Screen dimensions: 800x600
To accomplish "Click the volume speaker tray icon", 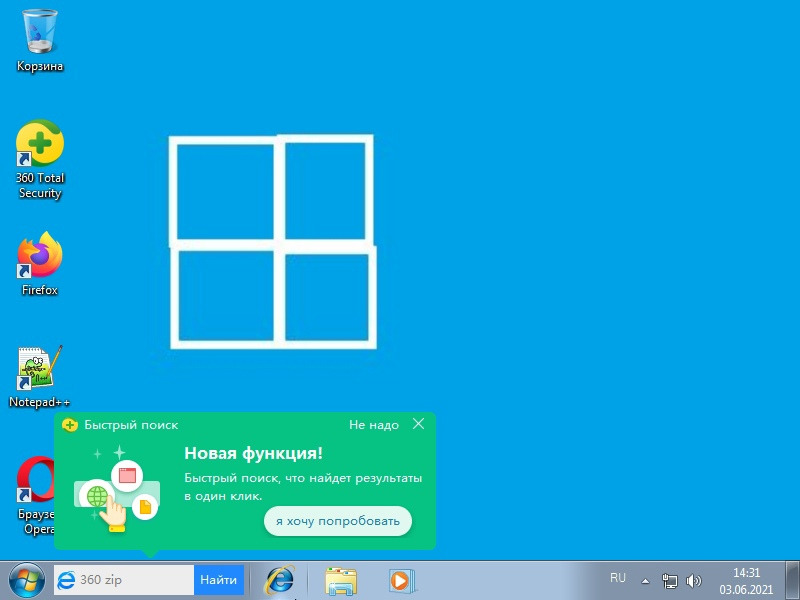I will (x=694, y=580).
